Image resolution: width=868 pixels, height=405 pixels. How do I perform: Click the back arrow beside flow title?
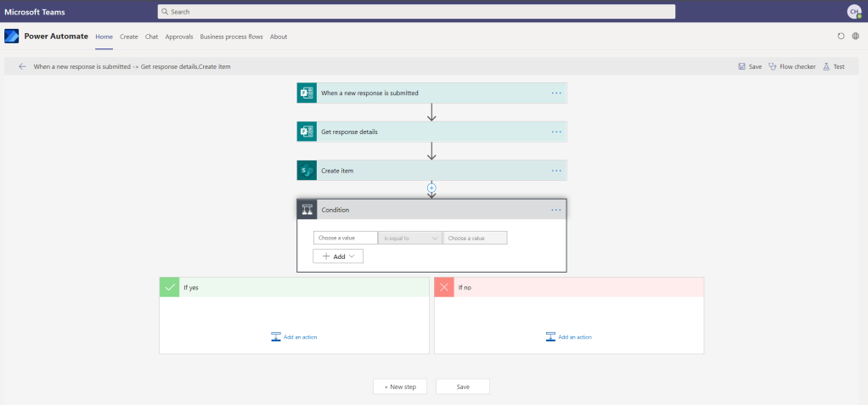click(x=22, y=66)
